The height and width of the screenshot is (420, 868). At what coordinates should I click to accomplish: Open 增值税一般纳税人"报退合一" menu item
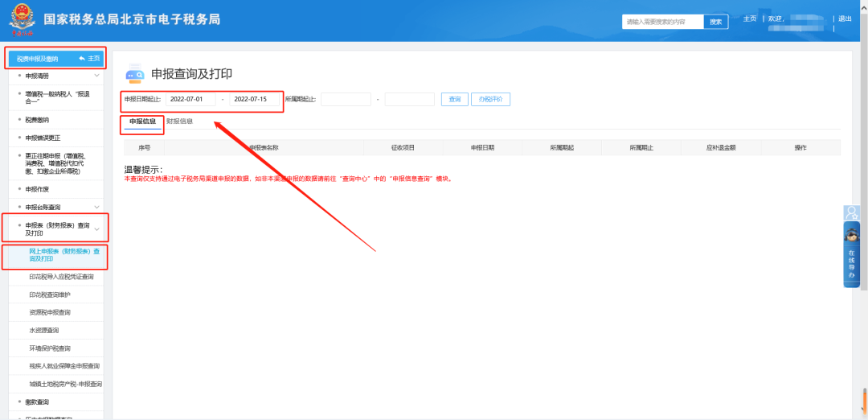tap(56, 97)
